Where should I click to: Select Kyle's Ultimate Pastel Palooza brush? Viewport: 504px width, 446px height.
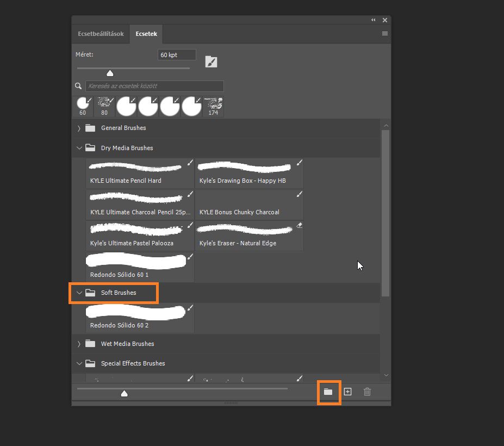pos(140,236)
